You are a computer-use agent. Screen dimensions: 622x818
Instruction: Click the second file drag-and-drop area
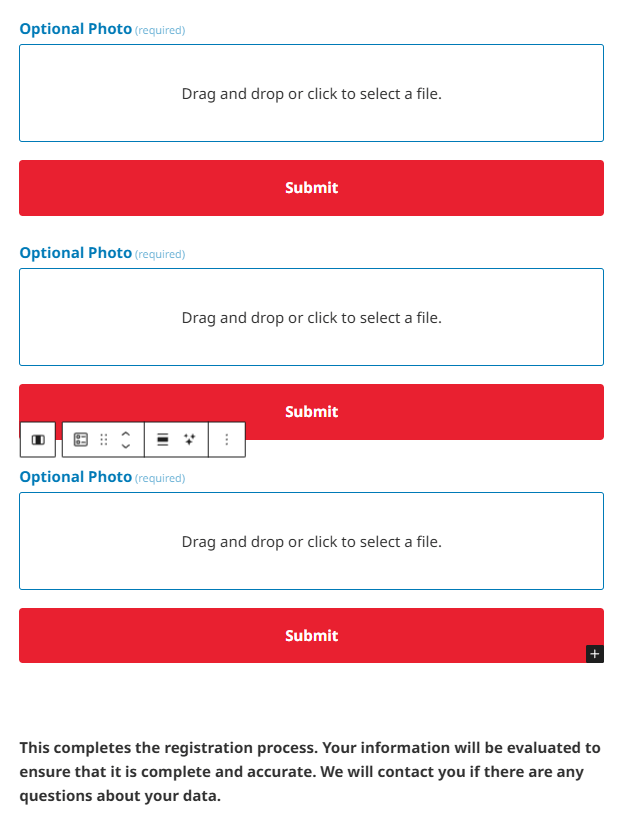pos(311,317)
